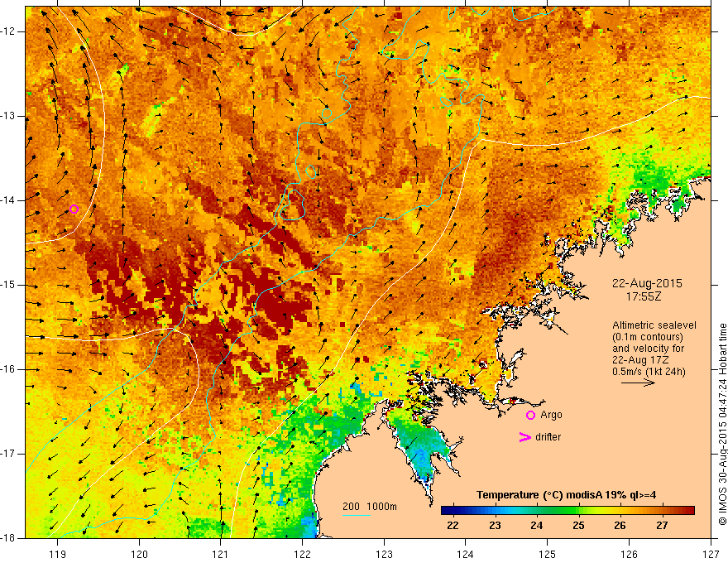
Task: Click the -16 latitude axis label
Action: [8, 369]
